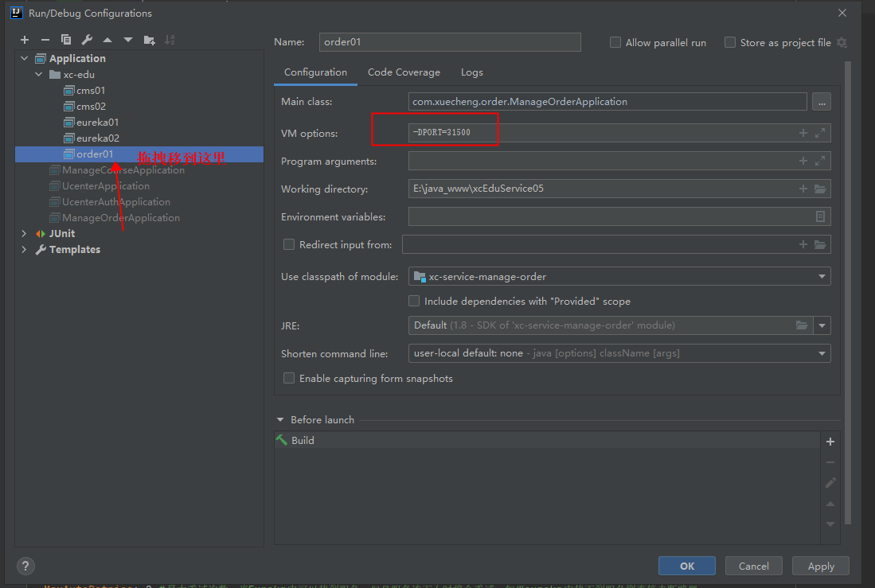Move Before launch task down
Viewport: 875px width, 588px height.
coord(830,524)
